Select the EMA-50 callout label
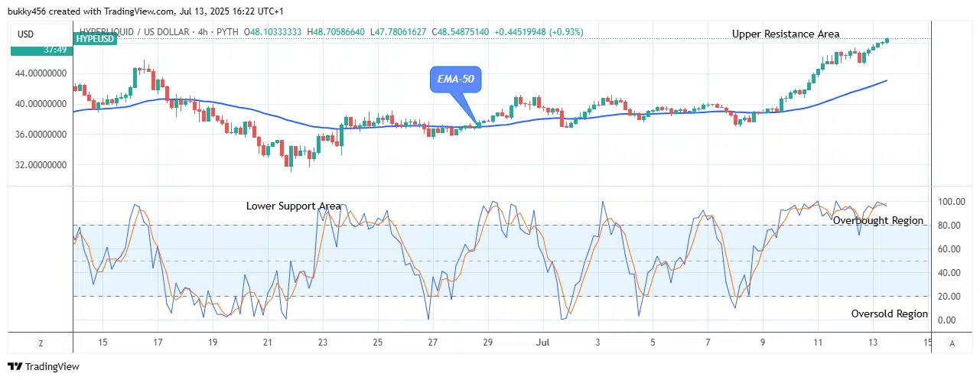980x380 pixels. (456, 79)
